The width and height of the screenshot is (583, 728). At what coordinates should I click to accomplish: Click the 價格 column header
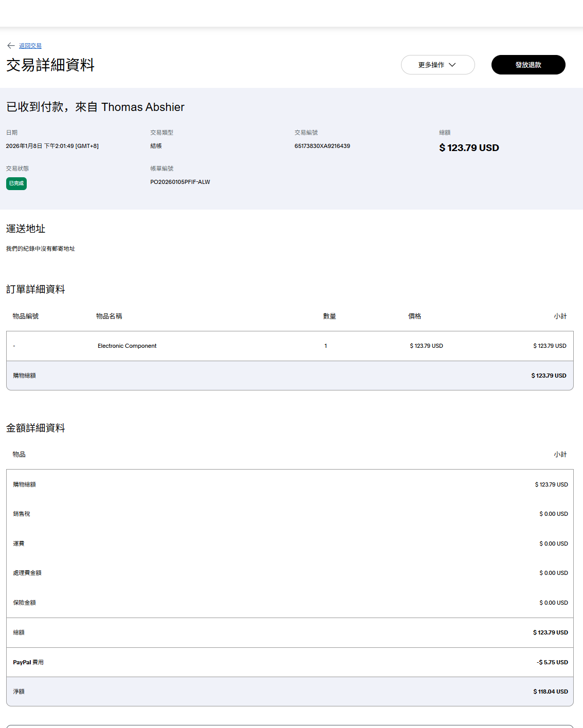(x=414, y=316)
